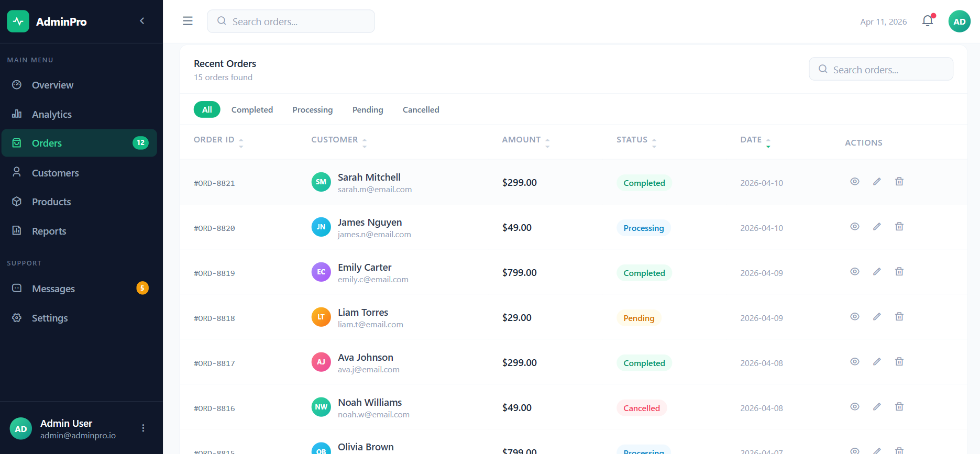
Task: Delete Emily Carter's order
Action: (899, 272)
